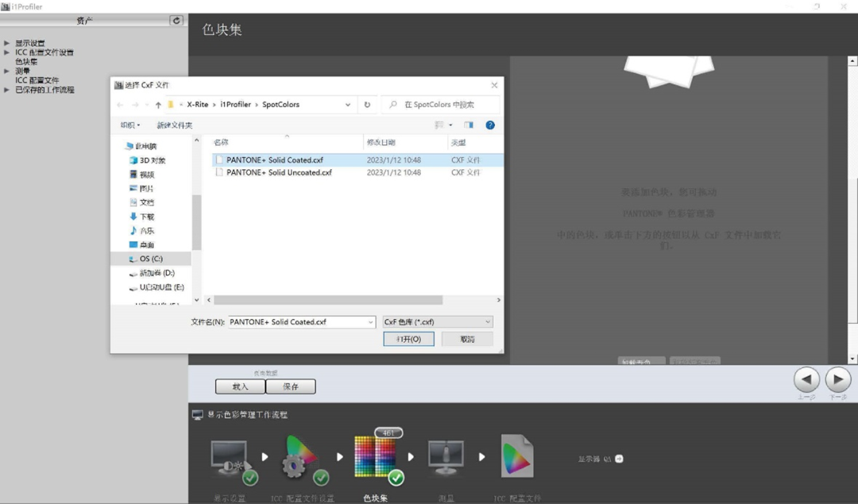The image size is (858, 504).
Task: Expand the ICC 配置文件设置 tree node
Action: click(x=6, y=52)
